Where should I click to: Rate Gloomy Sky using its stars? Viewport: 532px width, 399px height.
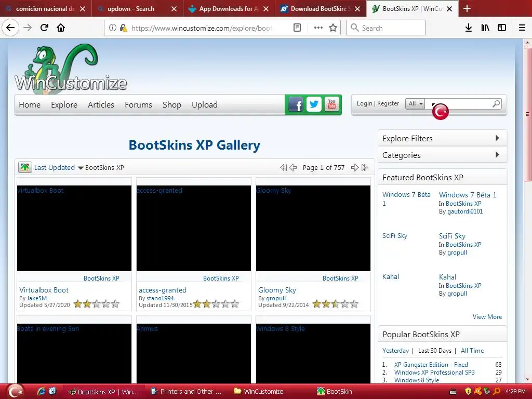pyautogui.click(x=336, y=304)
